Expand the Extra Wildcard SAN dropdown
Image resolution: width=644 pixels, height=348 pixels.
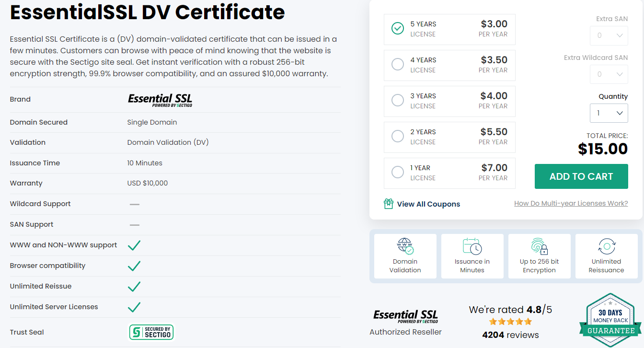(609, 74)
